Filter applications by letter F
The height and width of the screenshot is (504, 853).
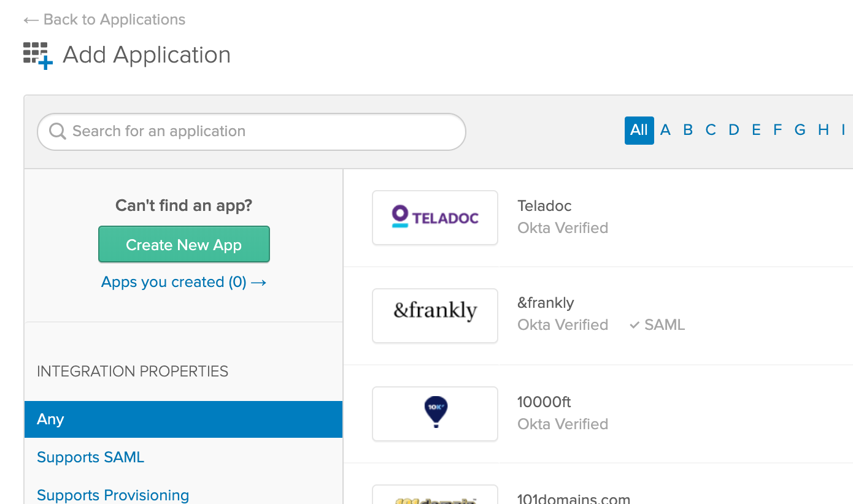(x=778, y=130)
